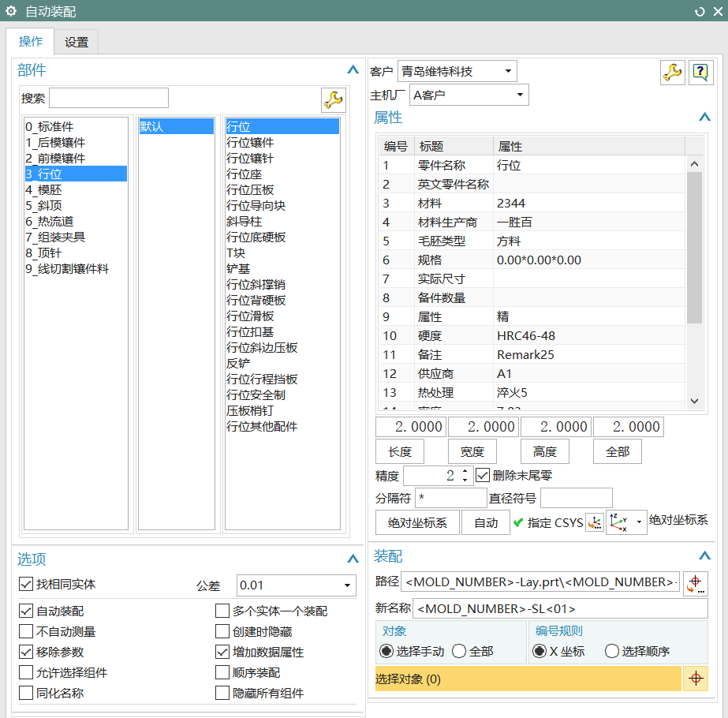Image resolution: width=728 pixels, height=718 pixels.
Task: Click the 材料 value cell 2344
Action: tap(588, 203)
